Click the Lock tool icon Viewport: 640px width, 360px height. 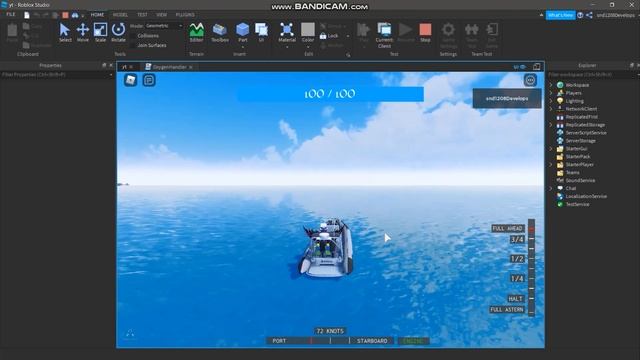click(323, 36)
